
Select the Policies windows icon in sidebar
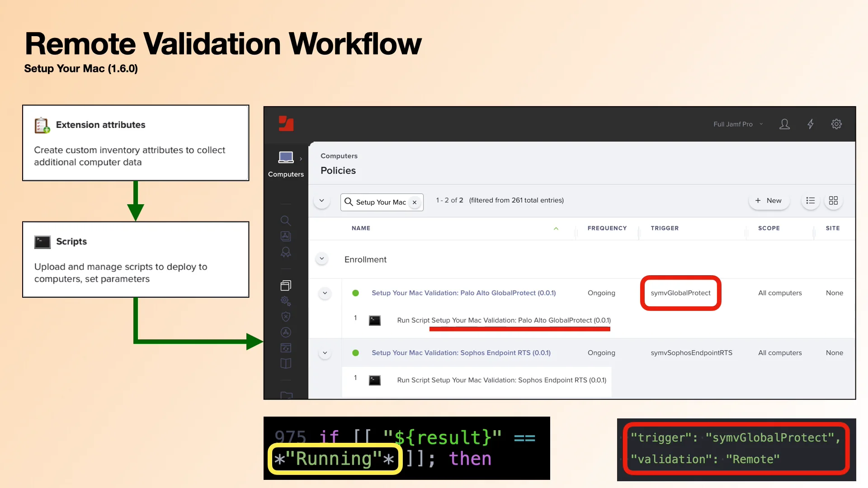(286, 285)
